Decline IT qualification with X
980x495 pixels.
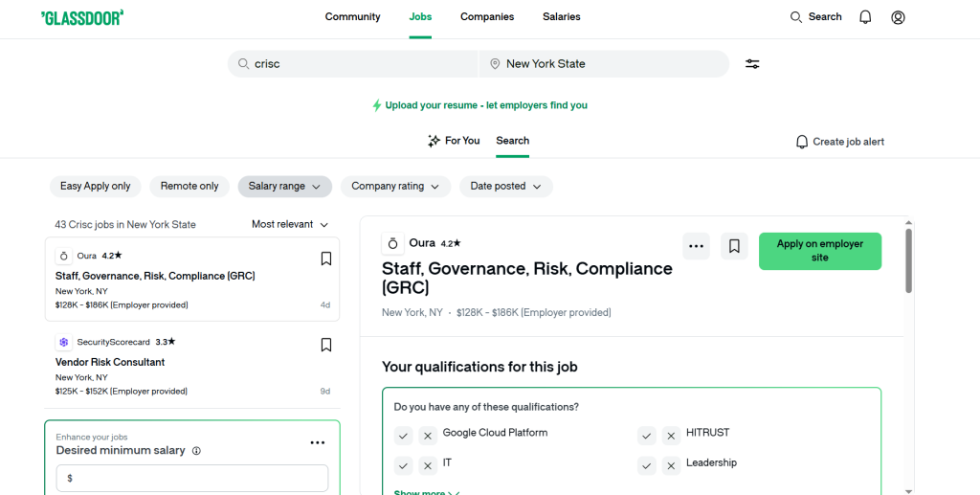tap(428, 465)
